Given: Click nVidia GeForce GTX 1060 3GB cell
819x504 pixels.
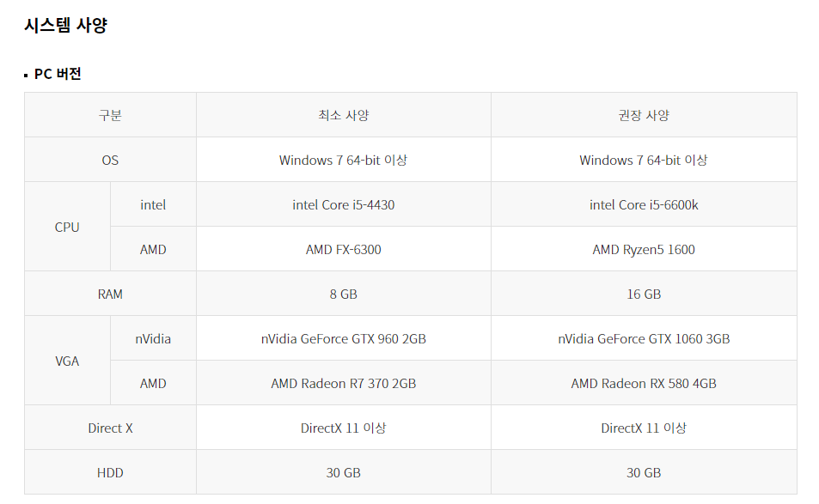Looking at the screenshot, I should point(644,338).
